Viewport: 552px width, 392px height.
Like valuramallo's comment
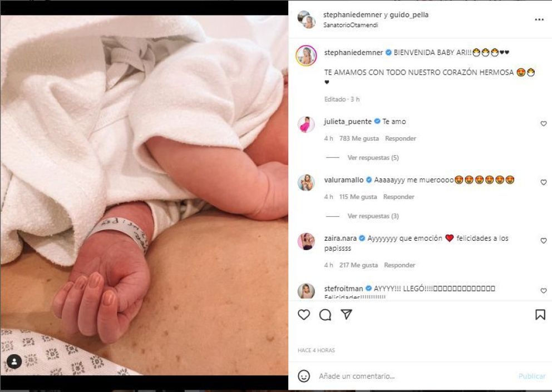pyautogui.click(x=544, y=182)
